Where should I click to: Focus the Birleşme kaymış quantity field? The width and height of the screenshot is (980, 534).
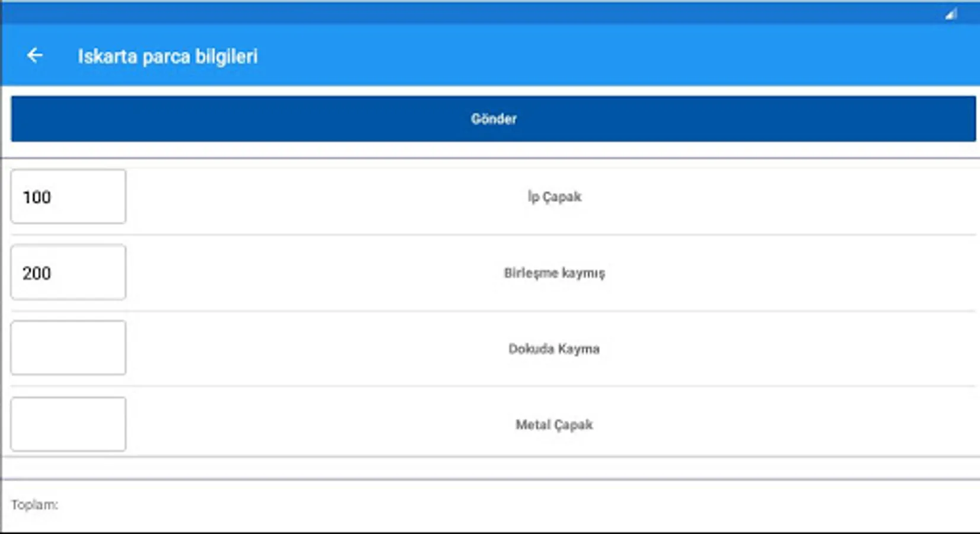(68, 272)
